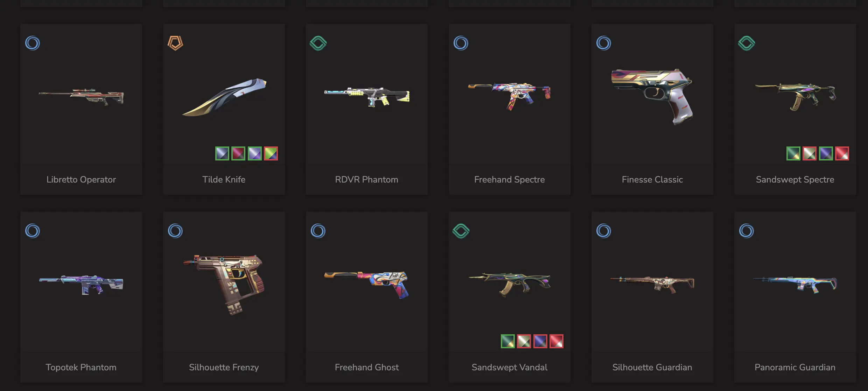
Task: Choose the third chroma swatch on Sandswept Spectre
Action: [826, 153]
